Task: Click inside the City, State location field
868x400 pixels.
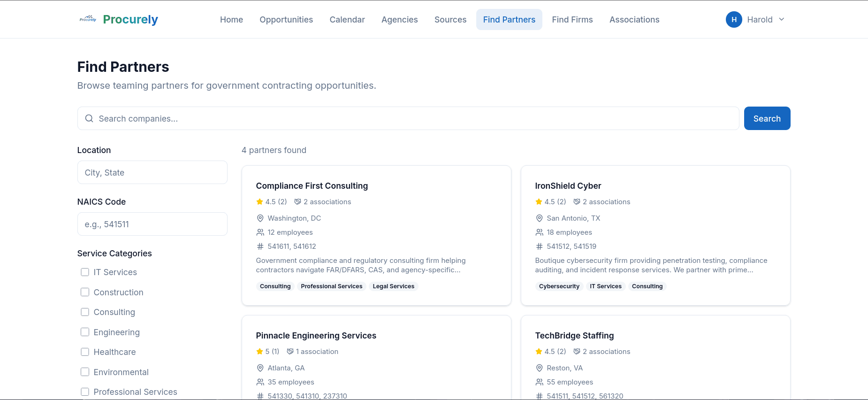Action: point(152,172)
